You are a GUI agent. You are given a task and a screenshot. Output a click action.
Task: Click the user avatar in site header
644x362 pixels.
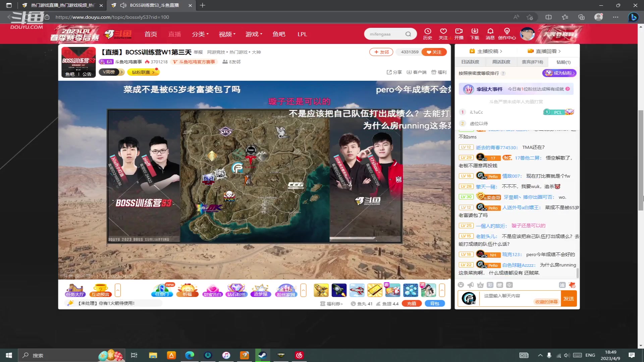tap(527, 34)
